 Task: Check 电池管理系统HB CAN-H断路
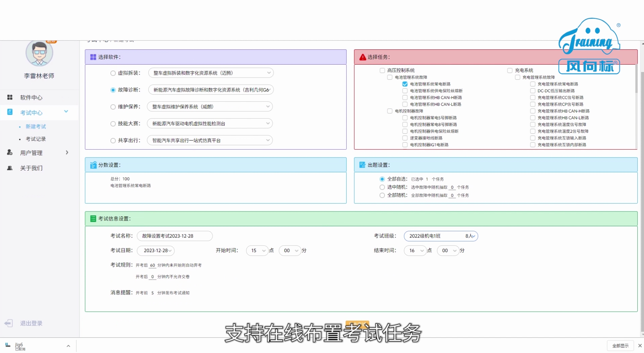point(405,97)
